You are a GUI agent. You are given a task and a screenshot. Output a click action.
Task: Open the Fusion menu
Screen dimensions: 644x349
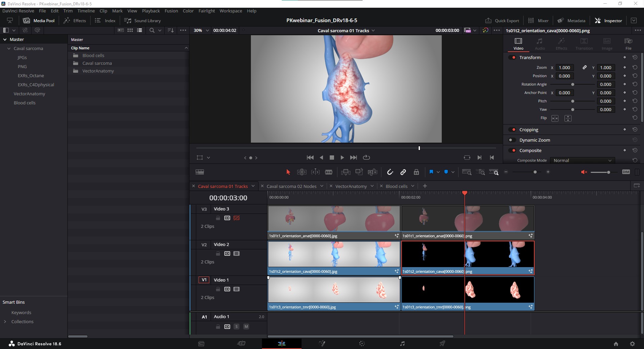(171, 11)
